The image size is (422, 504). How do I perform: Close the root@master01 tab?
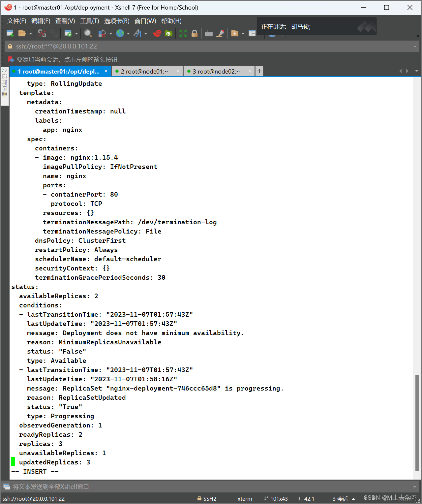[106, 71]
